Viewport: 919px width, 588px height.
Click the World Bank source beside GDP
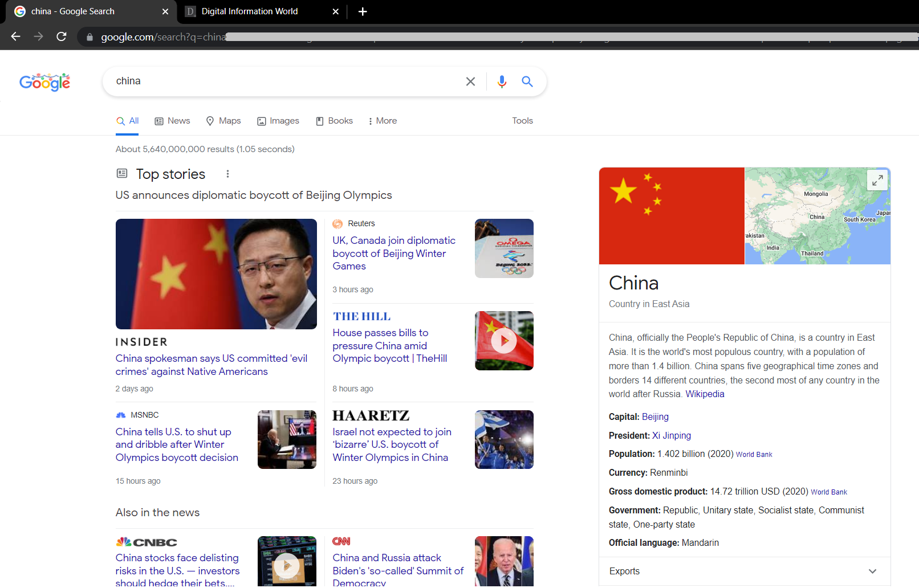tap(829, 492)
